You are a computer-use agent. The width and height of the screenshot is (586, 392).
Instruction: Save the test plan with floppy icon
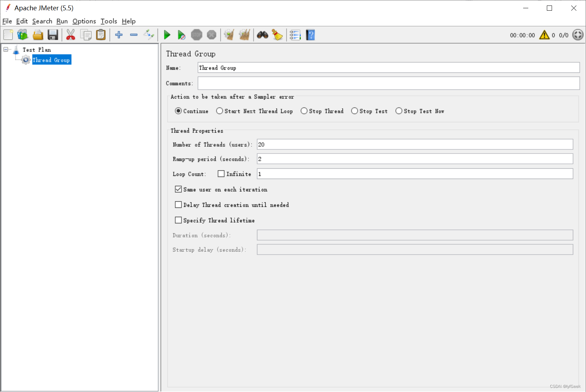click(53, 35)
